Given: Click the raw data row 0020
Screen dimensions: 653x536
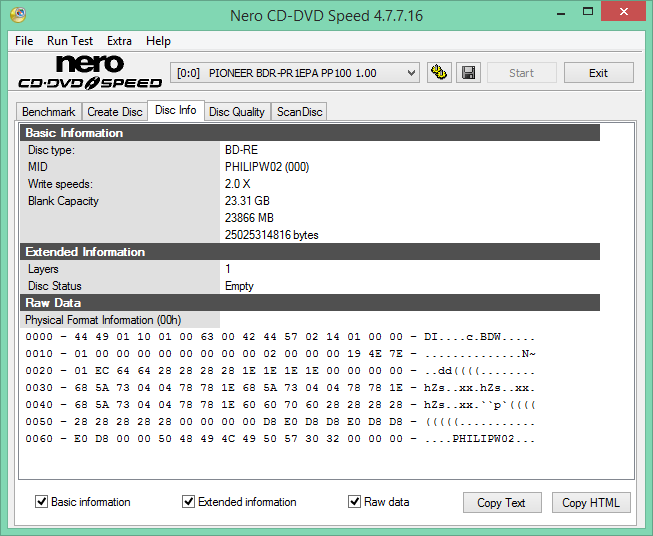Looking at the screenshot, I should [x=280, y=371].
